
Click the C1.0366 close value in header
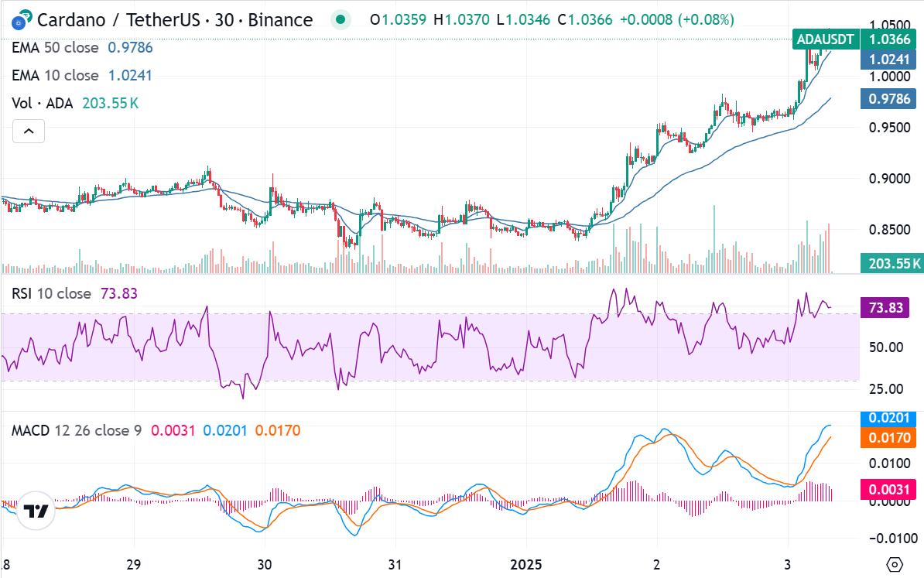point(585,20)
